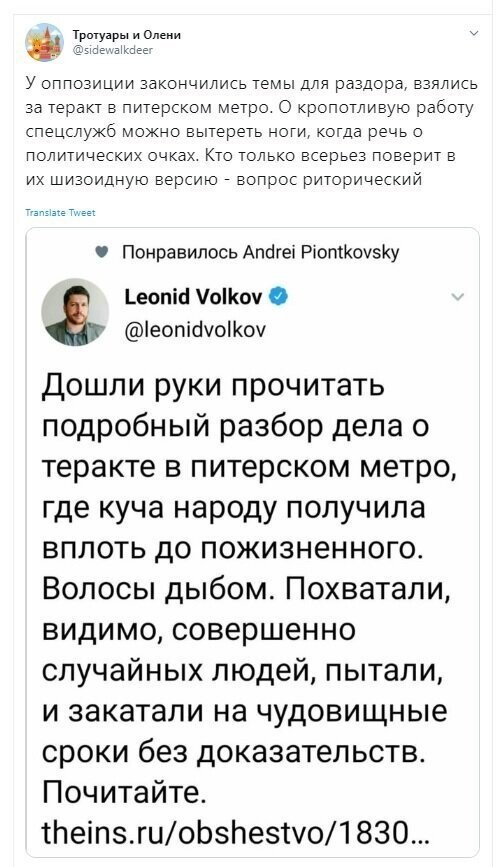
Task: Open the Тротуары и Олени profile avatar
Action: [x=45, y=42]
